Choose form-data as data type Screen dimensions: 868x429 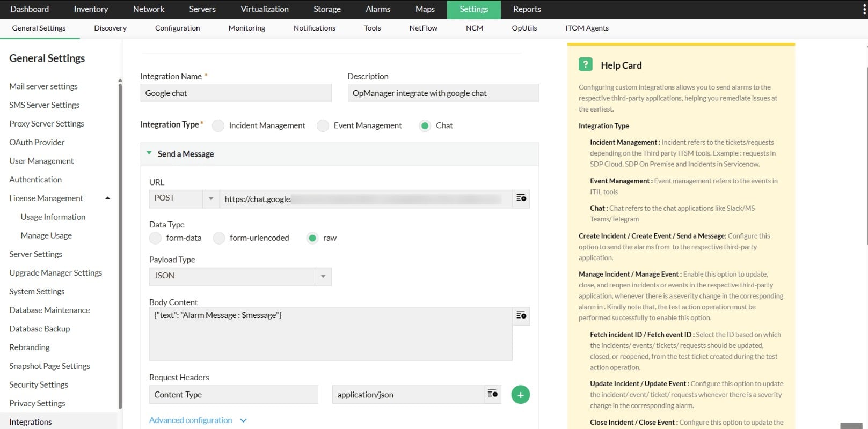[155, 238]
